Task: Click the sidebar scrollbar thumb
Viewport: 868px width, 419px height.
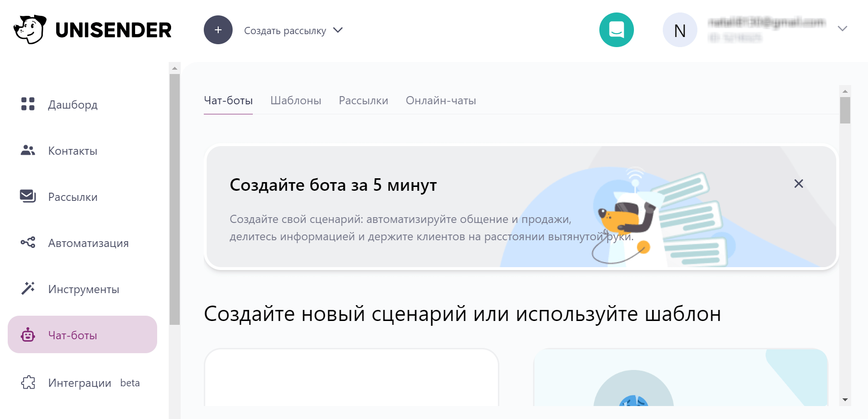Action: 174,199
